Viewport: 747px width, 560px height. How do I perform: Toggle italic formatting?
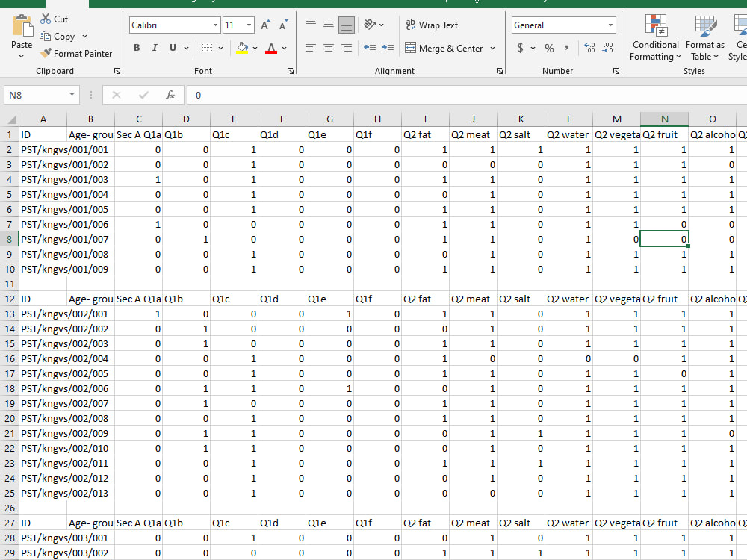[x=155, y=48]
